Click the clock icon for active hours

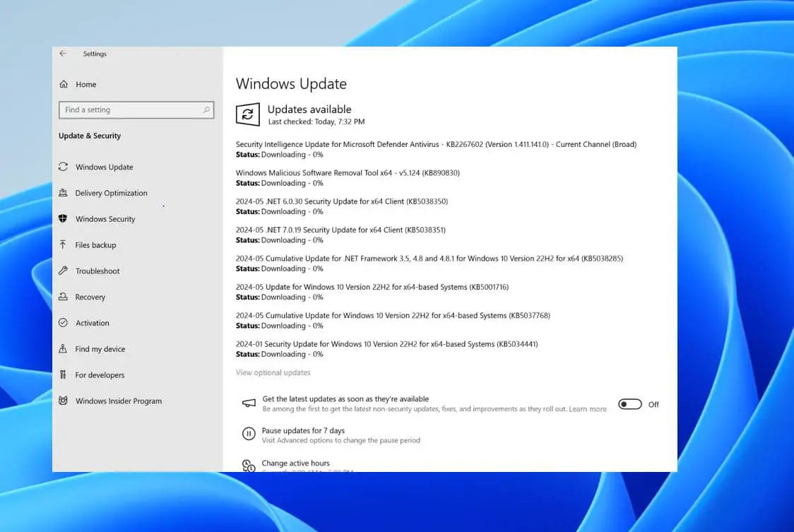pyautogui.click(x=249, y=465)
